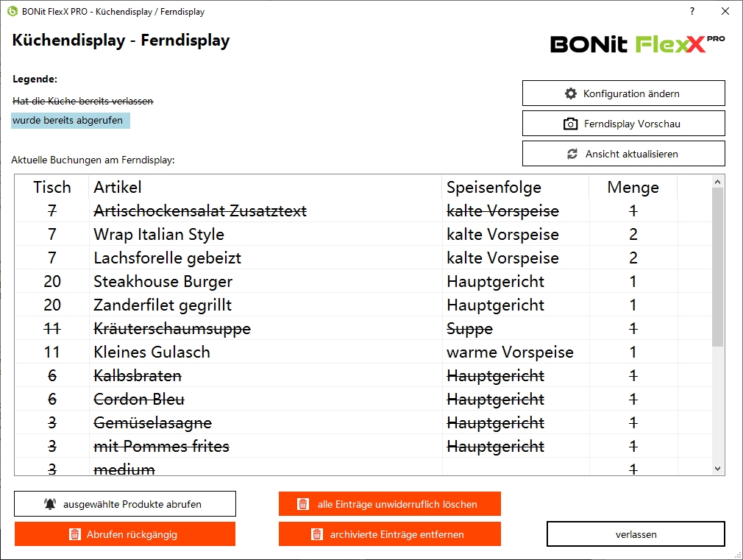Click alle Einträge unwiderruflich löschen
This screenshot has height=560, width=743.
click(397, 504)
